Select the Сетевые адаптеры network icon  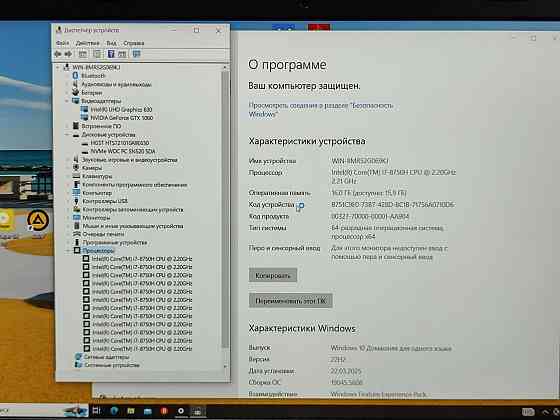[78, 357]
